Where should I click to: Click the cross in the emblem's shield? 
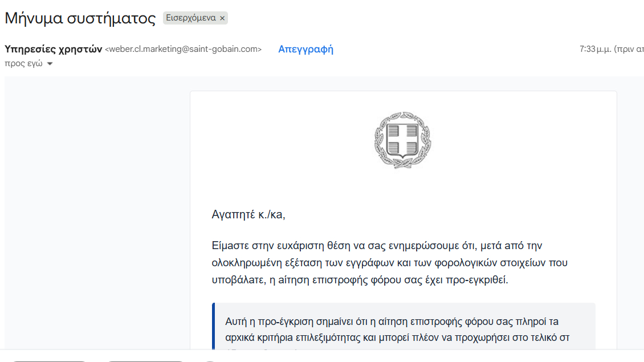tap(402, 139)
